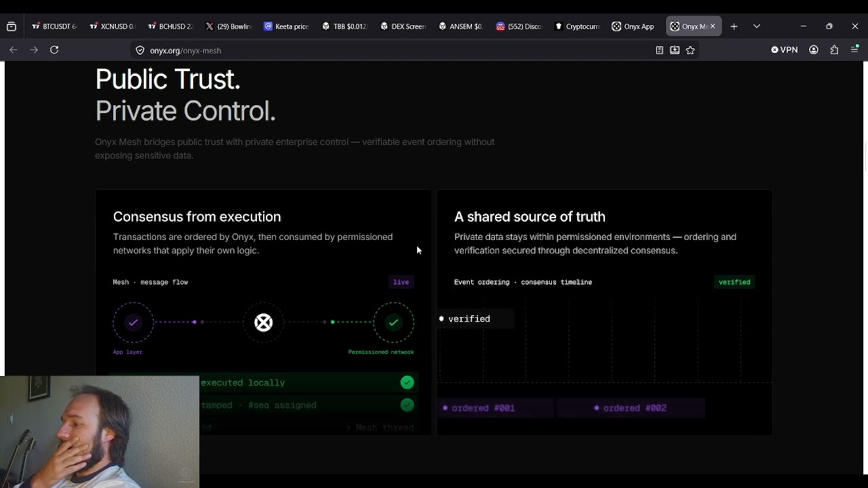This screenshot has height=488, width=868.
Task: Open the X (29) Bowling tab
Action: point(229,26)
